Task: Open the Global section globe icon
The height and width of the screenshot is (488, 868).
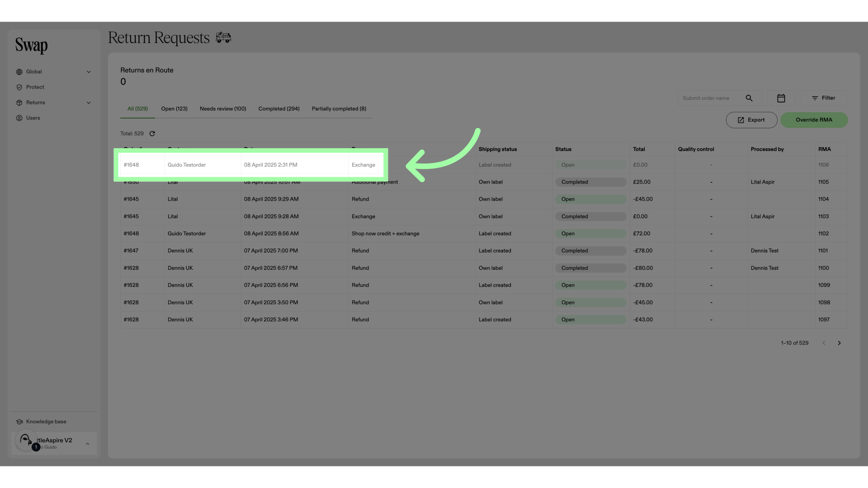Action: (x=19, y=72)
